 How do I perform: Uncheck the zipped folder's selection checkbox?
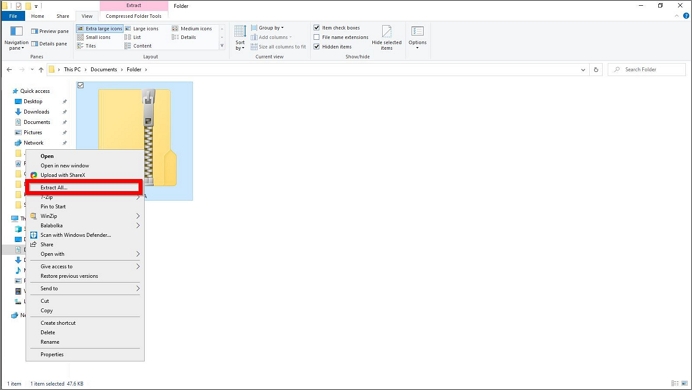point(80,85)
